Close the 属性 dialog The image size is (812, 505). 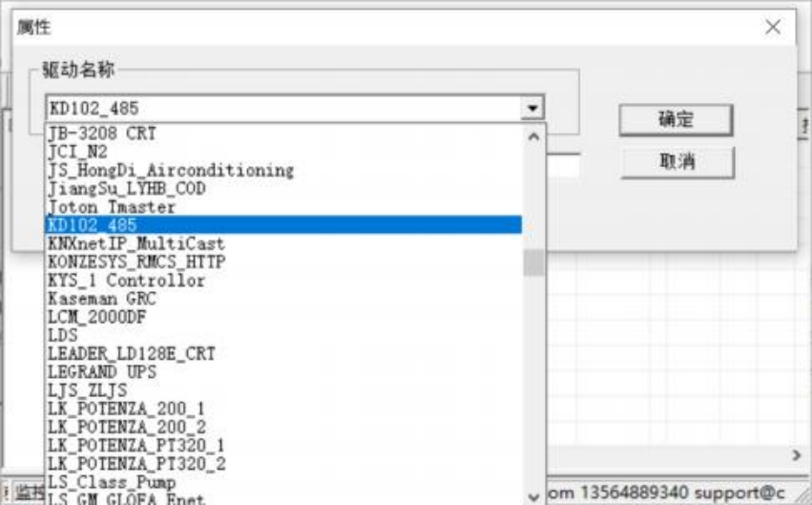(773, 27)
